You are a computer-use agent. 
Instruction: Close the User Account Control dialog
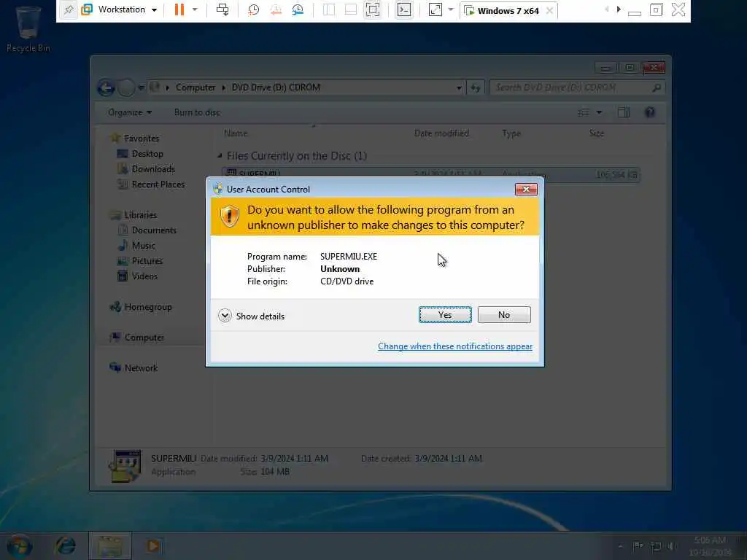click(x=526, y=189)
